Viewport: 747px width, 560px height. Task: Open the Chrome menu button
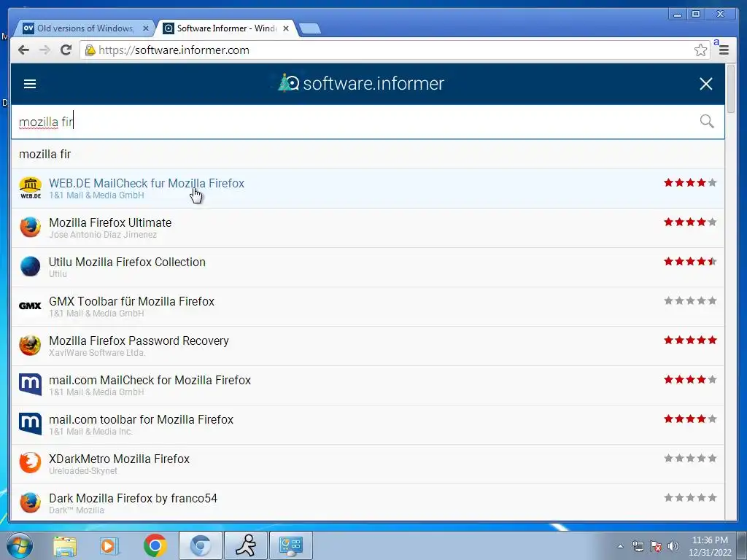click(x=724, y=50)
